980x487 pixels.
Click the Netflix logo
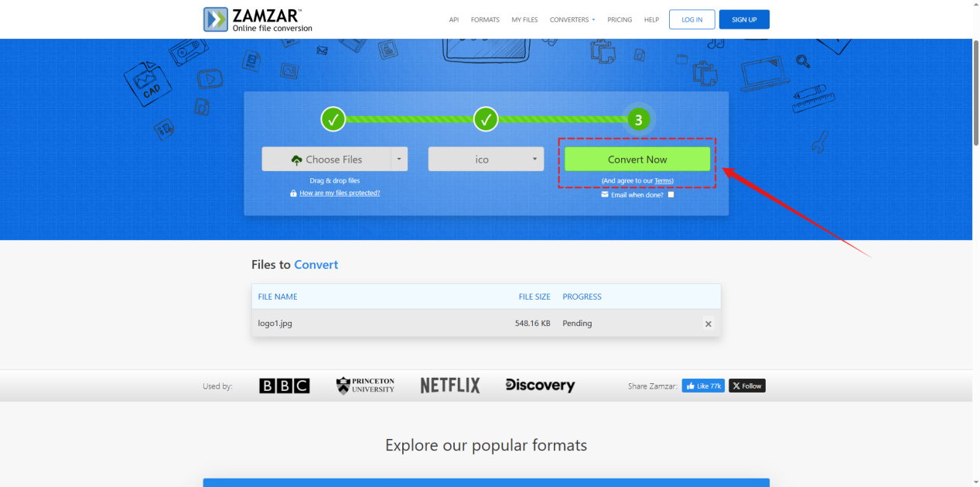click(450, 386)
